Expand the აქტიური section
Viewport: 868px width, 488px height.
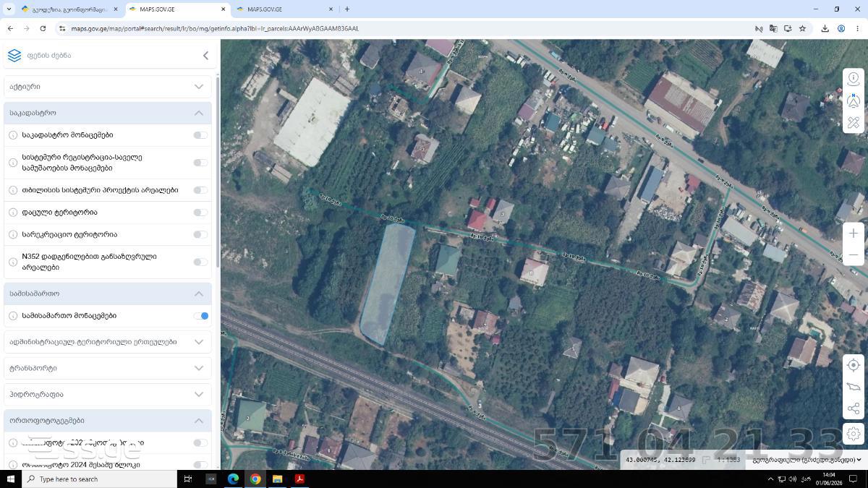click(x=108, y=87)
